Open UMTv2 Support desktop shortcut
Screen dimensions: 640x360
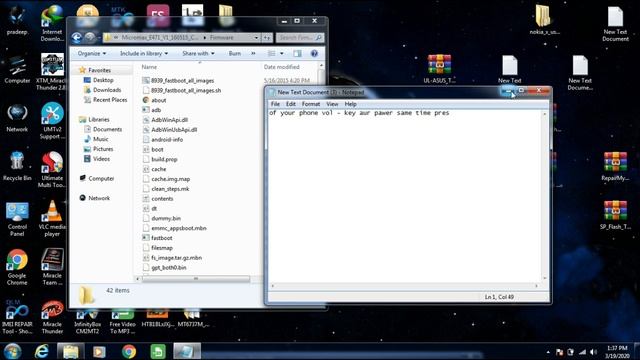[52, 121]
